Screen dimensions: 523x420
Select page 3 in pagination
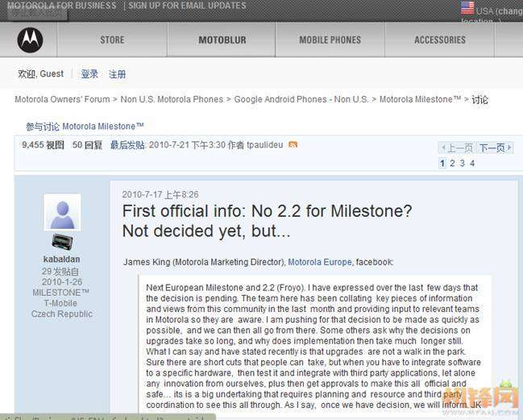tap(463, 163)
